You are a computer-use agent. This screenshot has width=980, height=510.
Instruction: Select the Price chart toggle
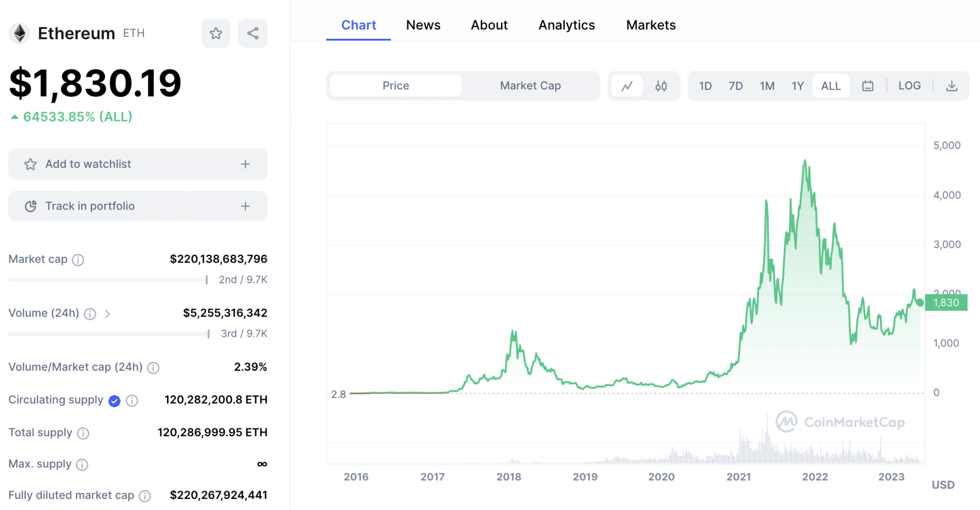(x=396, y=86)
